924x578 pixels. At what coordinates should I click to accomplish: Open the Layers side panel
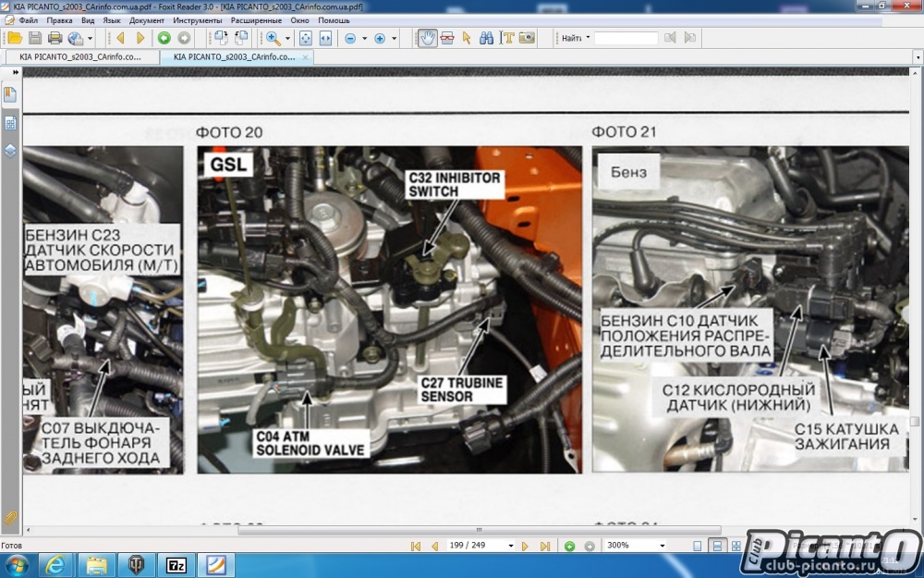click(x=10, y=151)
